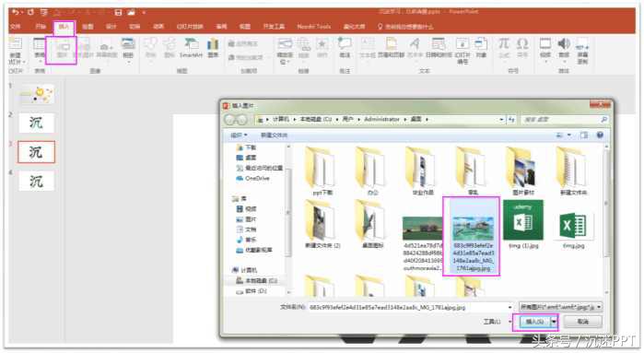Image resolution: width=644 pixels, height=353 pixels.
Task: Click the Administrator breadcrumb in address bar
Action: coord(381,119)
